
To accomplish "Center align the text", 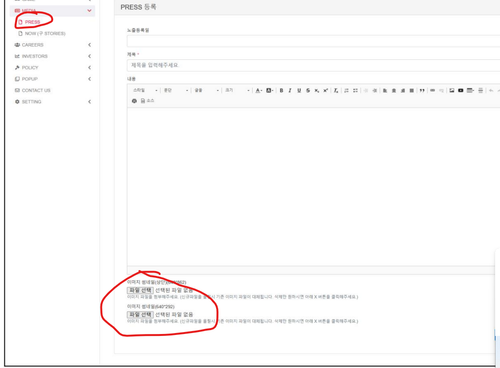I will point(394,90).
